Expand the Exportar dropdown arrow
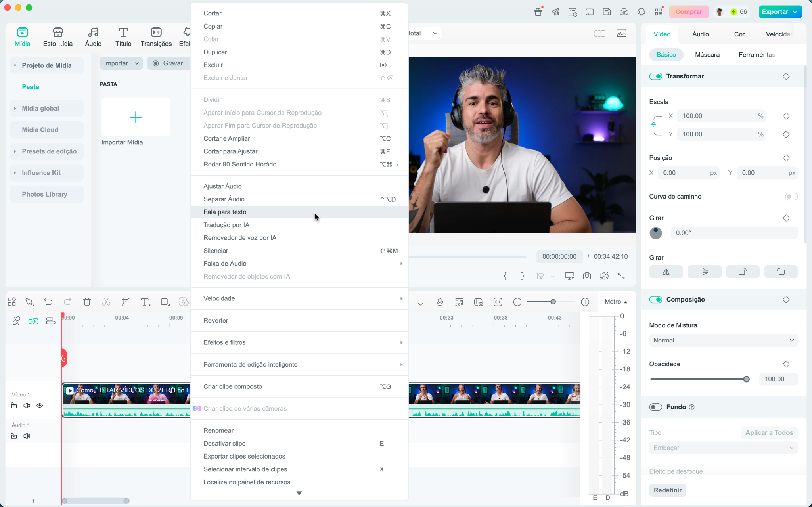Viewport: 812px width, 507px height. 795,12
